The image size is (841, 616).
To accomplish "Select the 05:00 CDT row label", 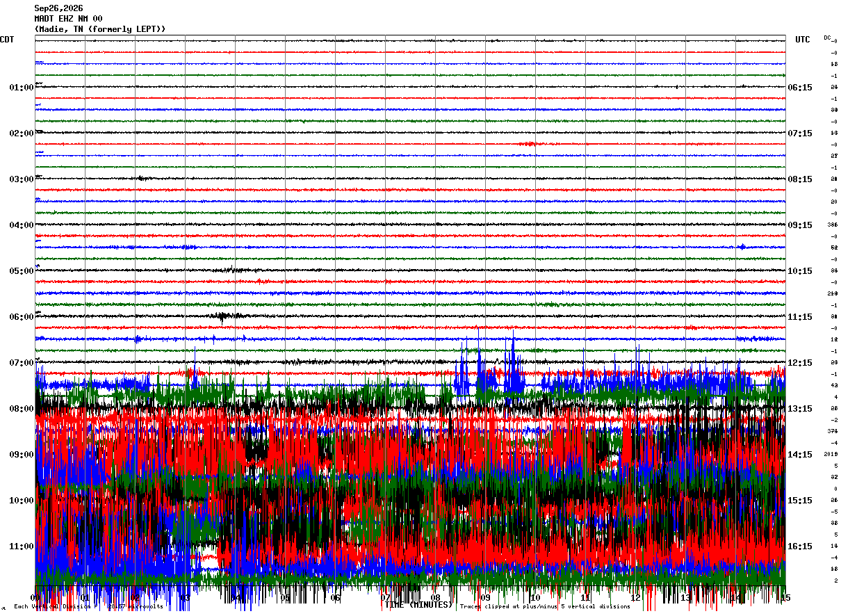I will point(22,271).
